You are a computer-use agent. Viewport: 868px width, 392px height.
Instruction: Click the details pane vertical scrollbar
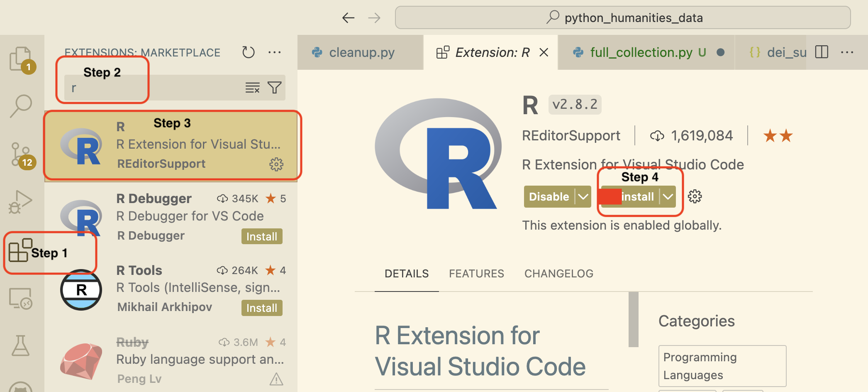(x=633, y=319)
